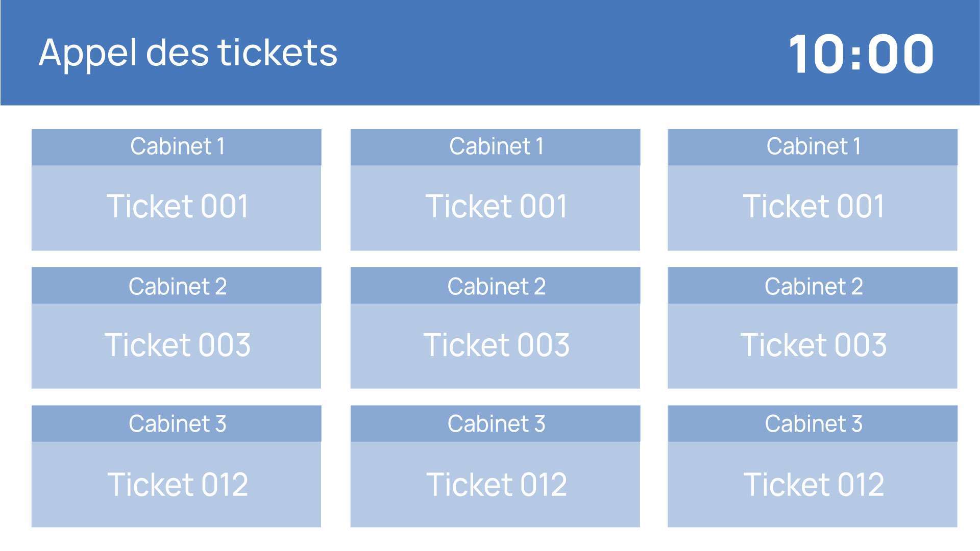The height and width of the screenshot is (551, 980).
Task: Click Ticket 001 in the right column
Action: click(813, 208)
